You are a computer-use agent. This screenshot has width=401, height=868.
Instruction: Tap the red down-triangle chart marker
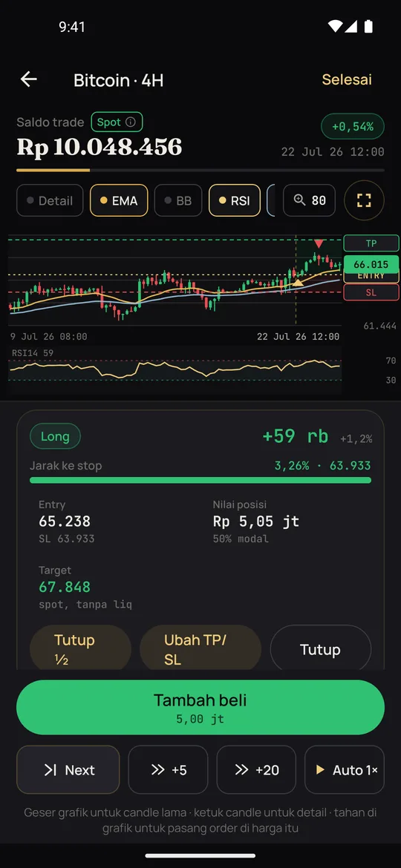pyautogui.click(x=319, y=243)
